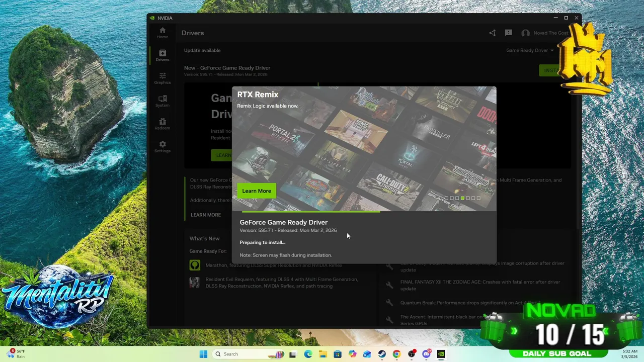Viewport: 644px width, 362px height.
Task: Switch to Discord on the taskbar
Action: pos(427,354)
